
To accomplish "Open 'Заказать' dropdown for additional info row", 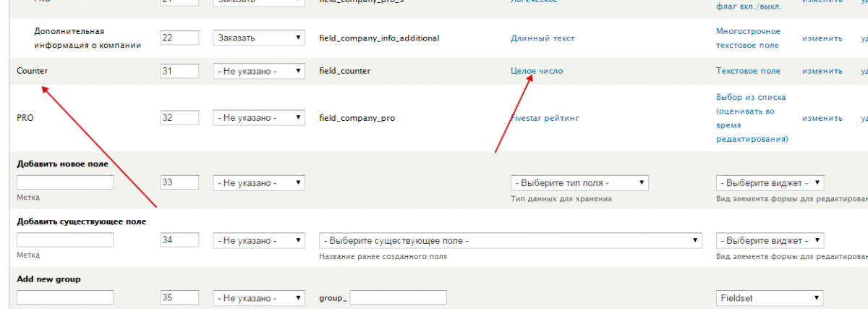I will tap(259, 37).
